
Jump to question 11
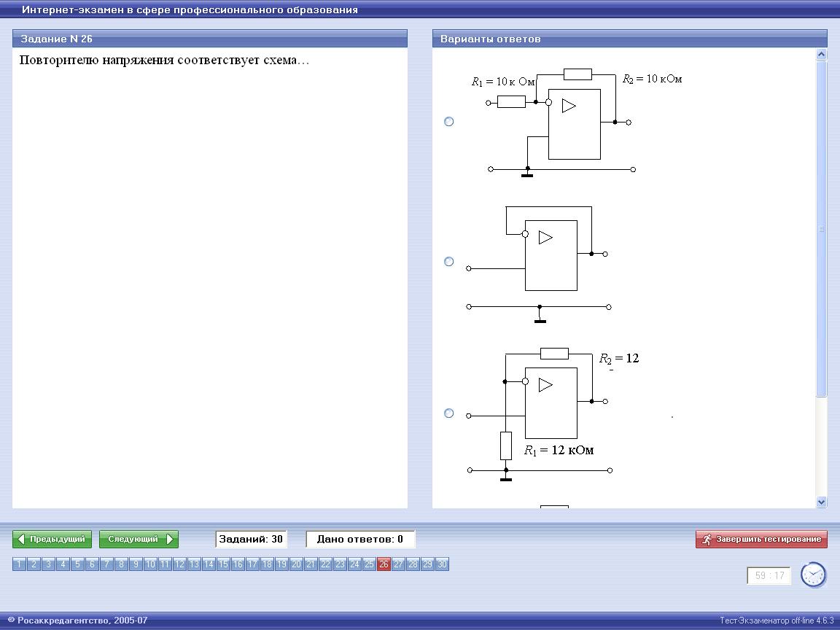[x=165, y=564]
